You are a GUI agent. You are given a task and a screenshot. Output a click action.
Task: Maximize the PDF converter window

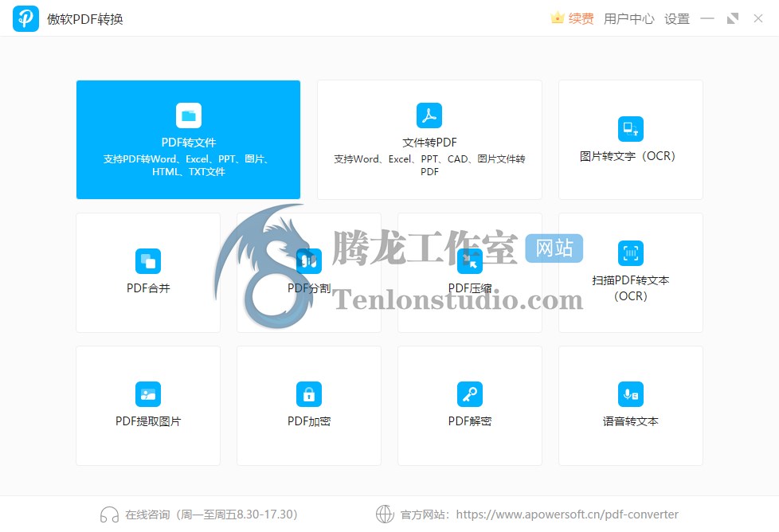733,19
